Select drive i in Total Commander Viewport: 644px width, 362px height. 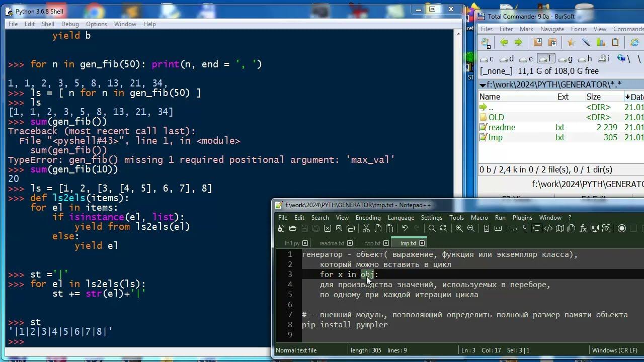click(x=603, y=59)
